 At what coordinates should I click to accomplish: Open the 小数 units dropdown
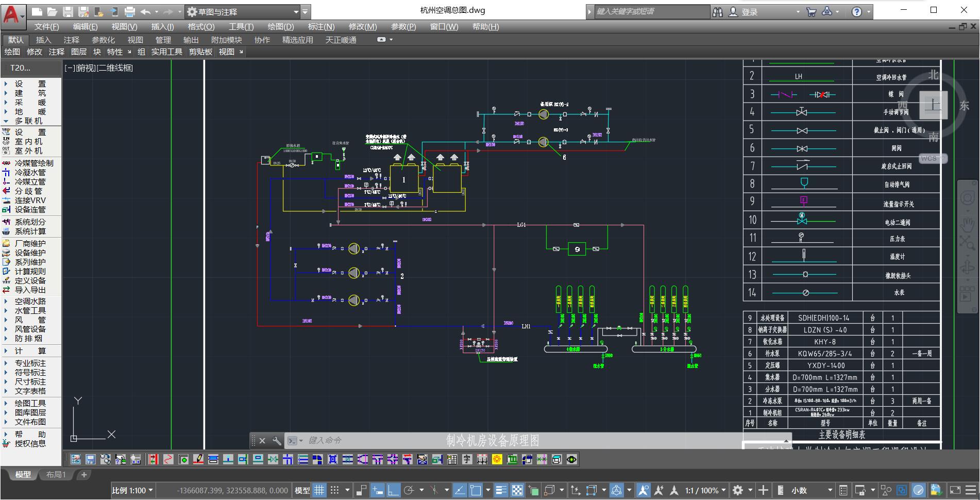coord(812,490)
